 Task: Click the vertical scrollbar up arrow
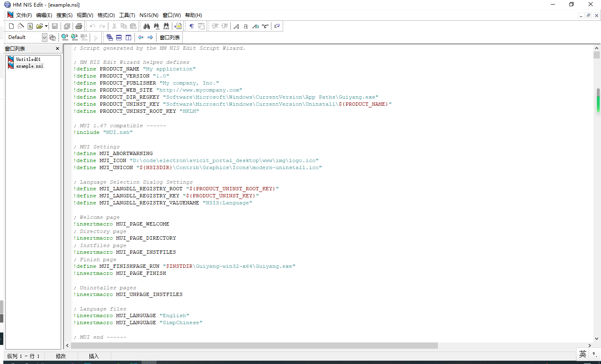pos(596,48)
